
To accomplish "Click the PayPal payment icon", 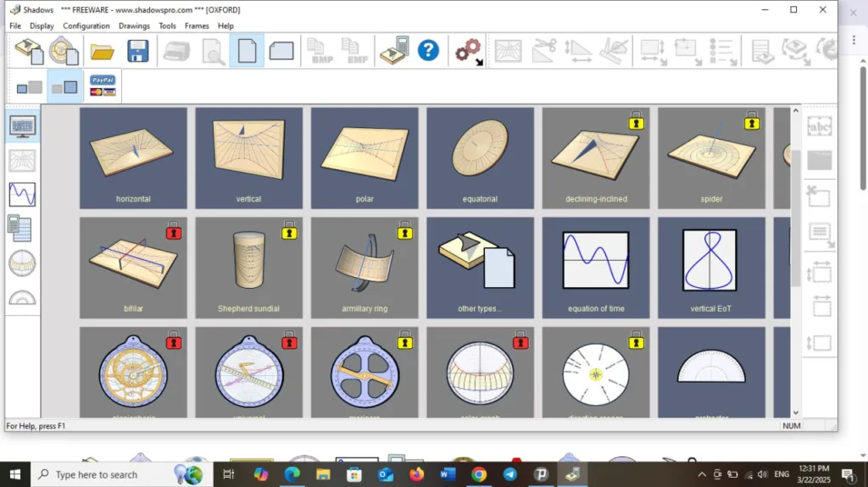I will coord(103,86).
